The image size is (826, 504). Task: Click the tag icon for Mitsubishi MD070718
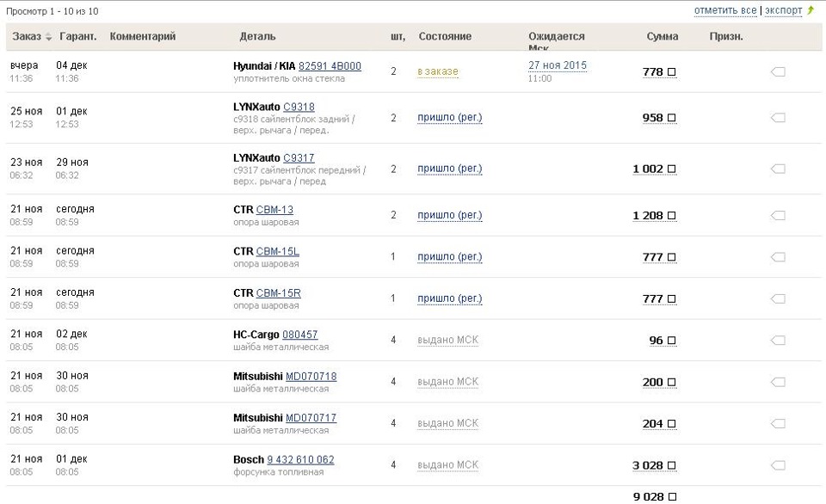click(x=778, y=382)
